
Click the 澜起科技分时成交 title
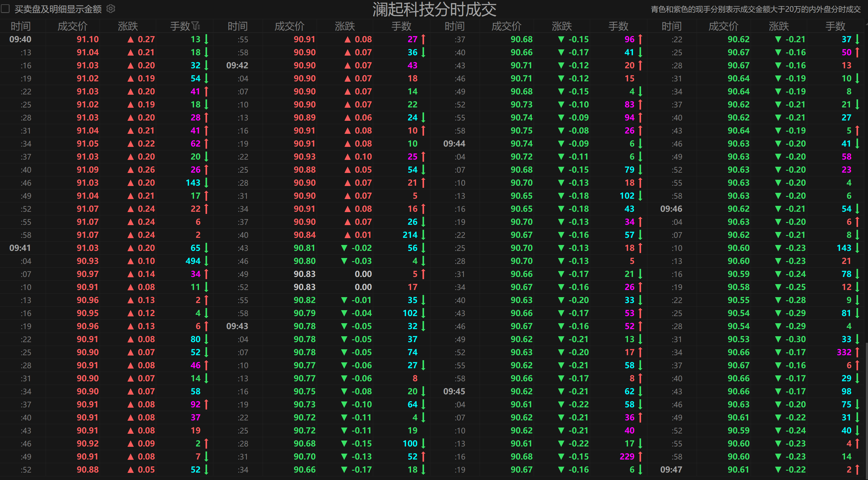click(434, 9)
